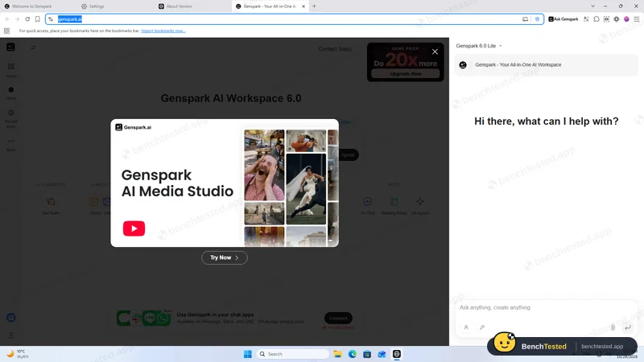
Task: Open More in the left sidebar
Action: point(11,144)
